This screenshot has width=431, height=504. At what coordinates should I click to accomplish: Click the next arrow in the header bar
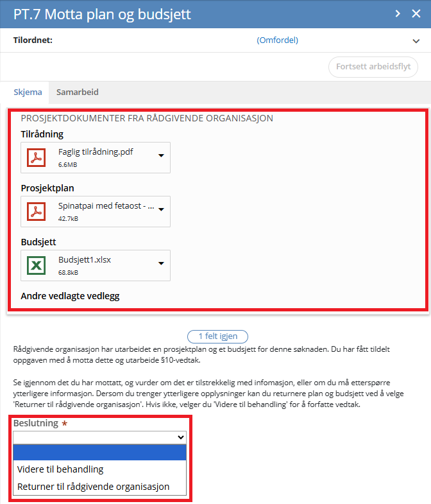398,13
